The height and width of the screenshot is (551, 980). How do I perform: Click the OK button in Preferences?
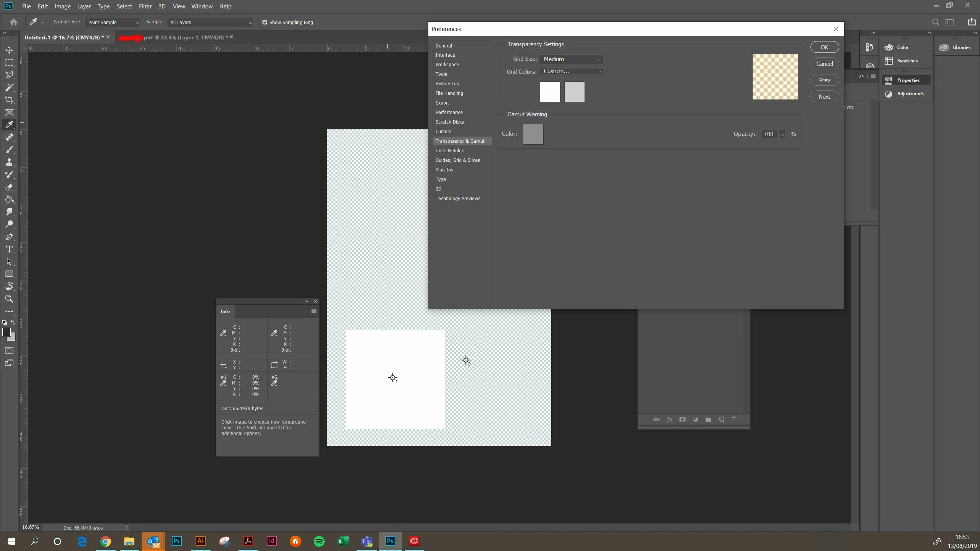click(824, 47)
